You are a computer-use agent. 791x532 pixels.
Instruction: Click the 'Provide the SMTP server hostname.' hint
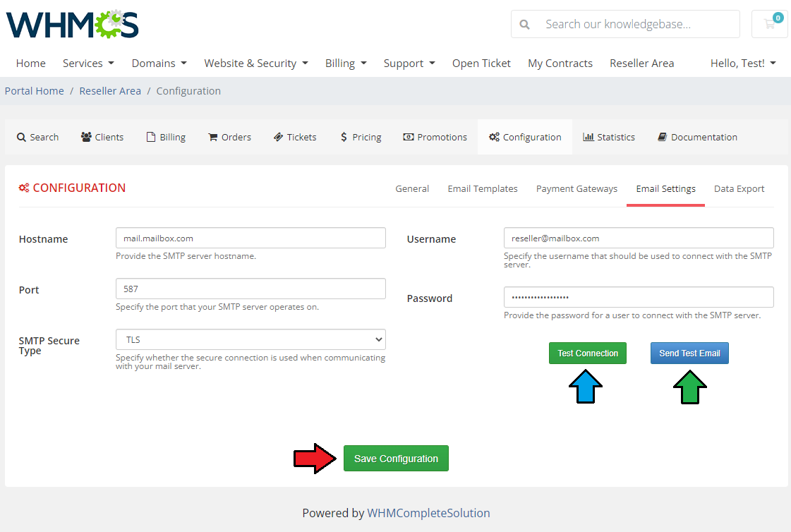186,256
